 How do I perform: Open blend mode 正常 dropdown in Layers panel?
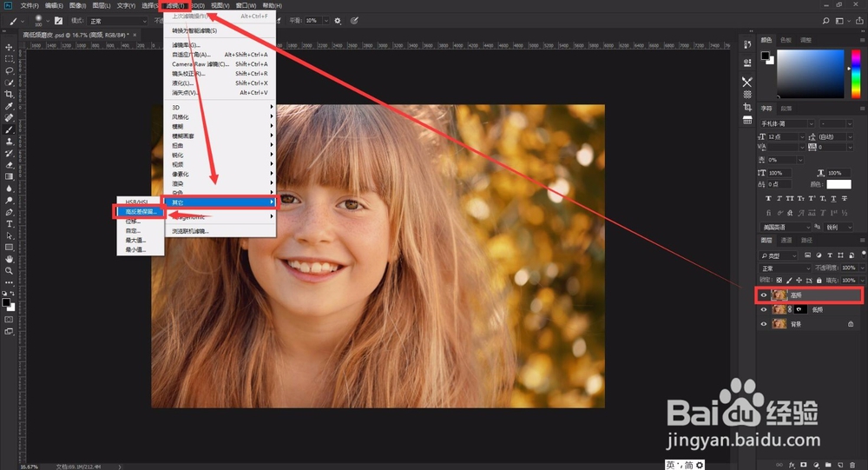coord(785,268)
